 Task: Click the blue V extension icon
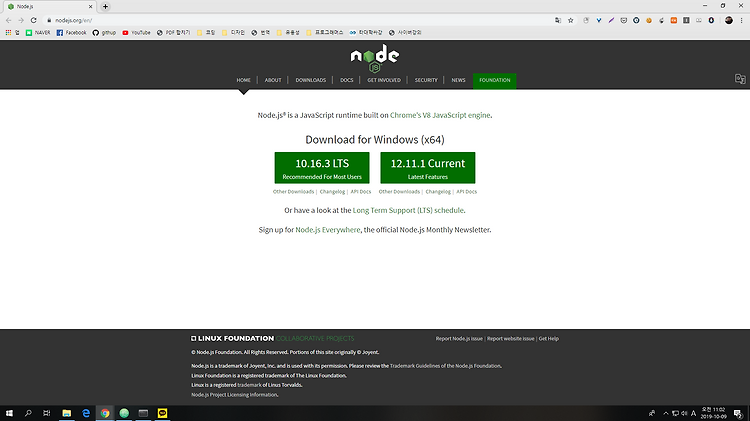(598, 20)
